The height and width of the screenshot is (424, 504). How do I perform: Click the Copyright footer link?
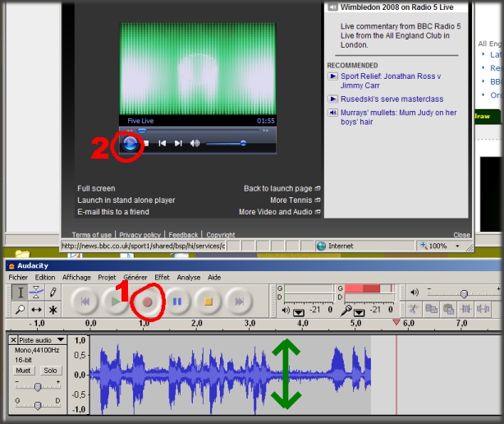coord(221,235)
